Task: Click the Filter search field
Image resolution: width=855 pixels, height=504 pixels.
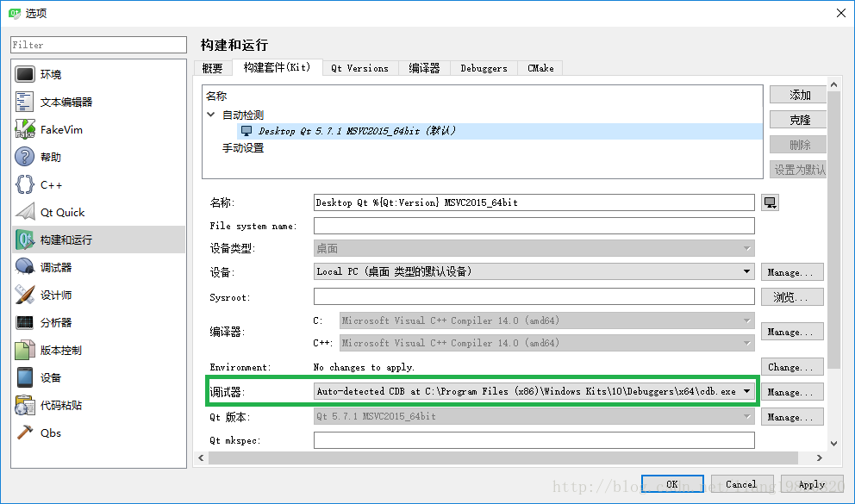Action: tap(99, 45)
